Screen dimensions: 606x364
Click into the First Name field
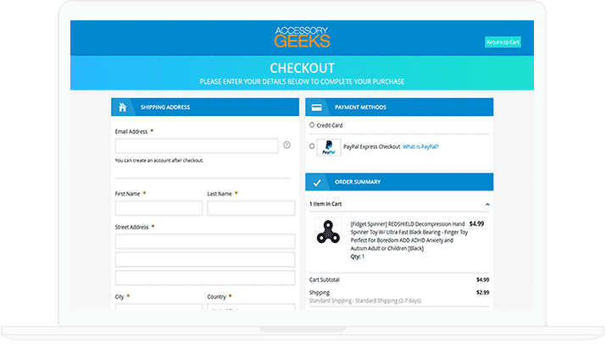pyautogui.click(x=158, y=208)
